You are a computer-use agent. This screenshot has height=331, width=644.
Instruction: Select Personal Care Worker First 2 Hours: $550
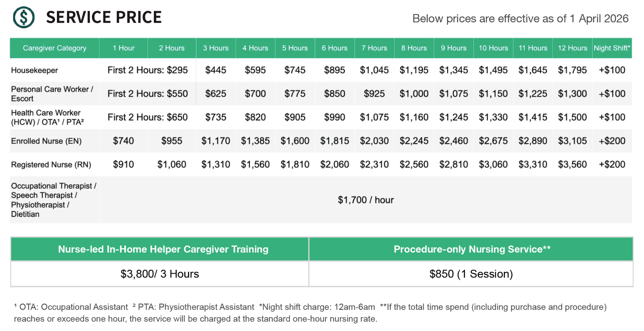point(148,94)
